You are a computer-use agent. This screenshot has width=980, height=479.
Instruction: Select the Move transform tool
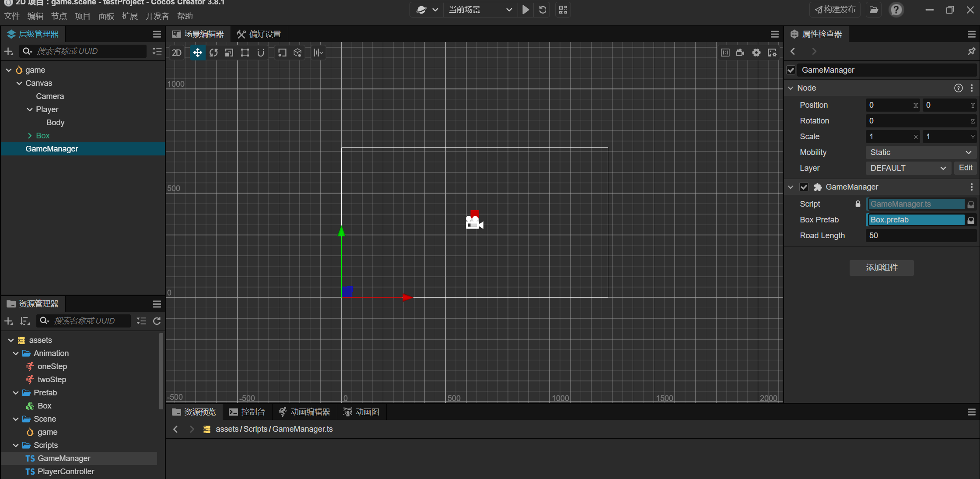click(197, 53)
